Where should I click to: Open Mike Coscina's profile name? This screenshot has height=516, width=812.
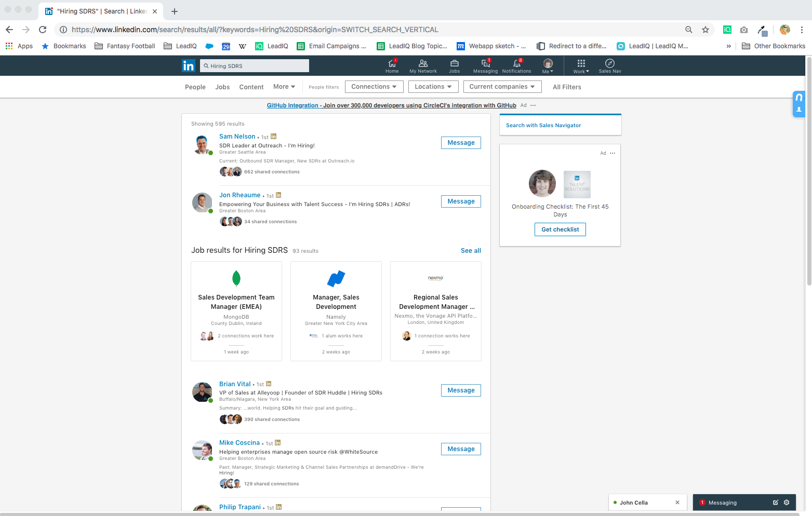[x=239, y=443]
